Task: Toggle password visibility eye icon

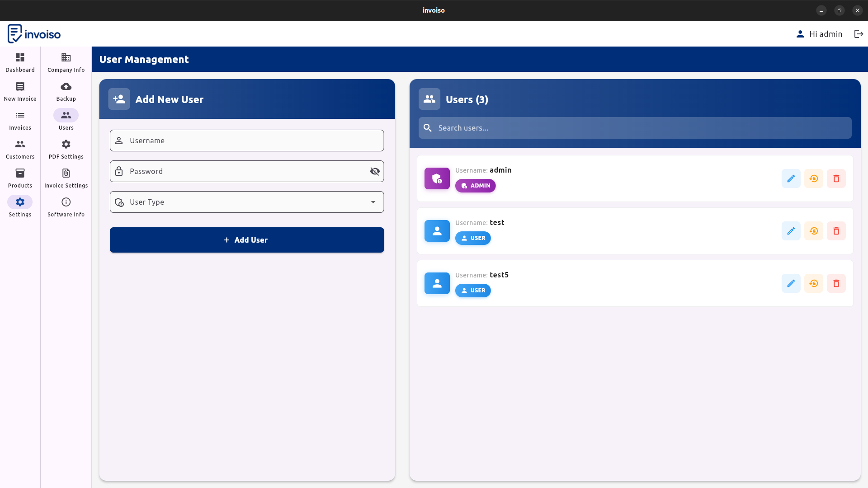Action: [x=375, y=171]
